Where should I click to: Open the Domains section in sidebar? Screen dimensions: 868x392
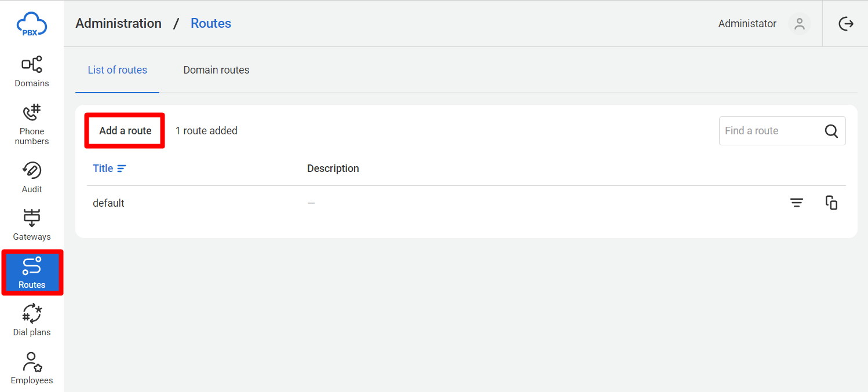point(32,71)
